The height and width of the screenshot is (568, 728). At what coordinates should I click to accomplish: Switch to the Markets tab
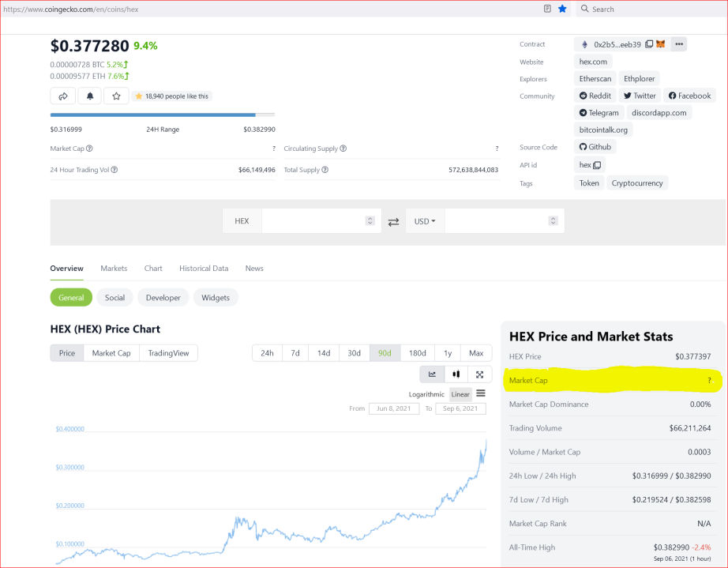pyautogui.click(x=114, y=269)
